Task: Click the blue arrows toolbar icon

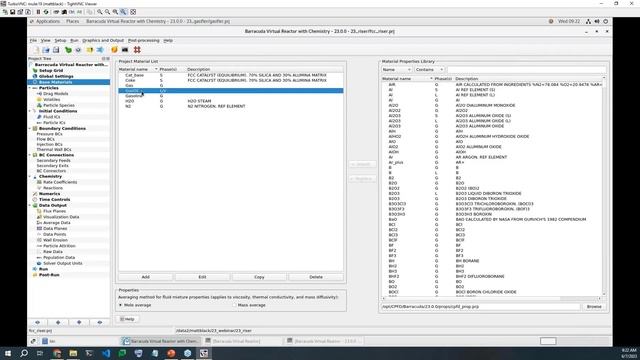Action: [100, 50]
